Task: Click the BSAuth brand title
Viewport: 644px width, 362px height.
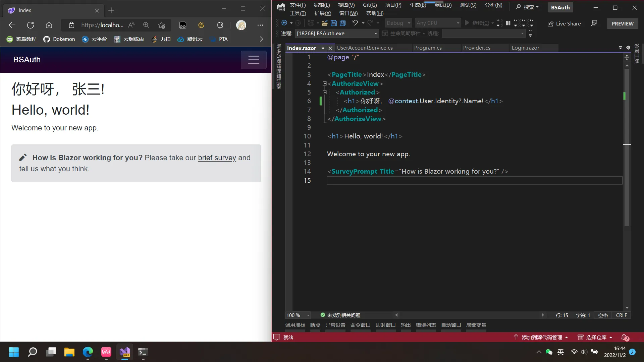Action: pyautogui.click(x=27, y=60)
